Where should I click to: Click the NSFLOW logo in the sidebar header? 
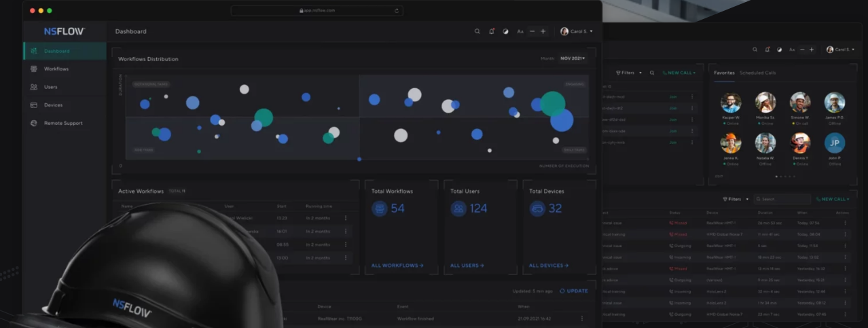pos(64,31)
